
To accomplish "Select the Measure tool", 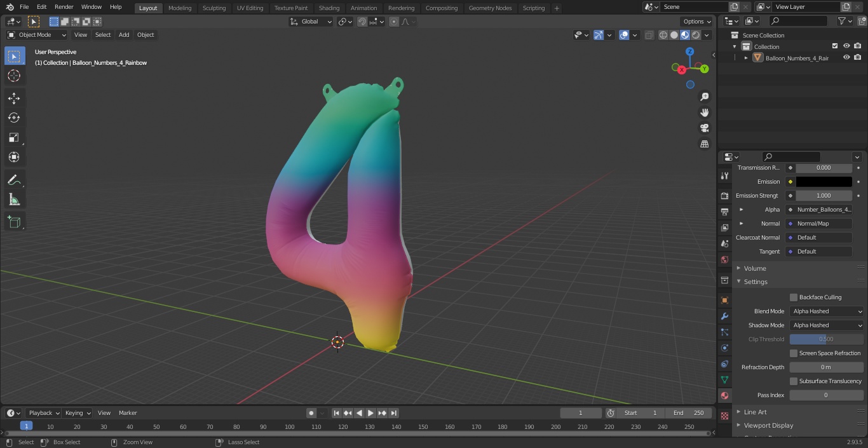I will 14,200.
